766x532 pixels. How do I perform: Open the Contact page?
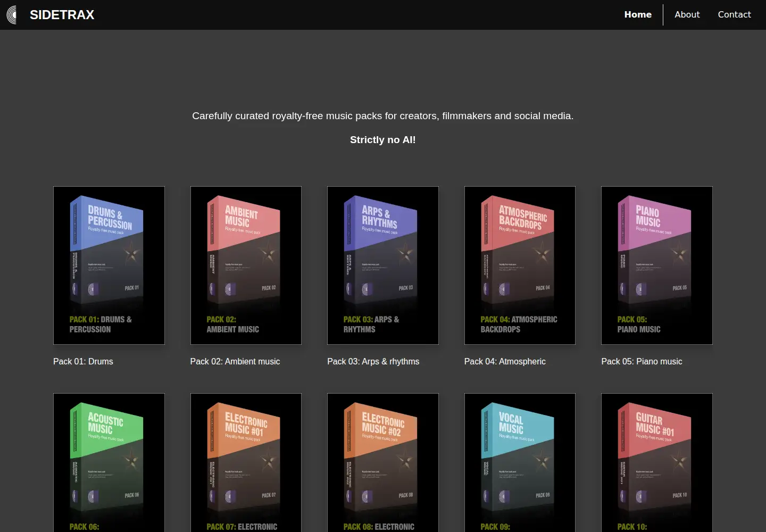click(734, 15)
